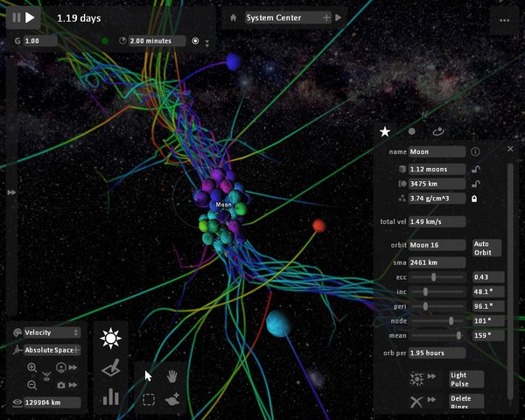The width and height of the screenshot is (525, 420).
Task: Play the simulation
Action: click(x=30, y=17)
